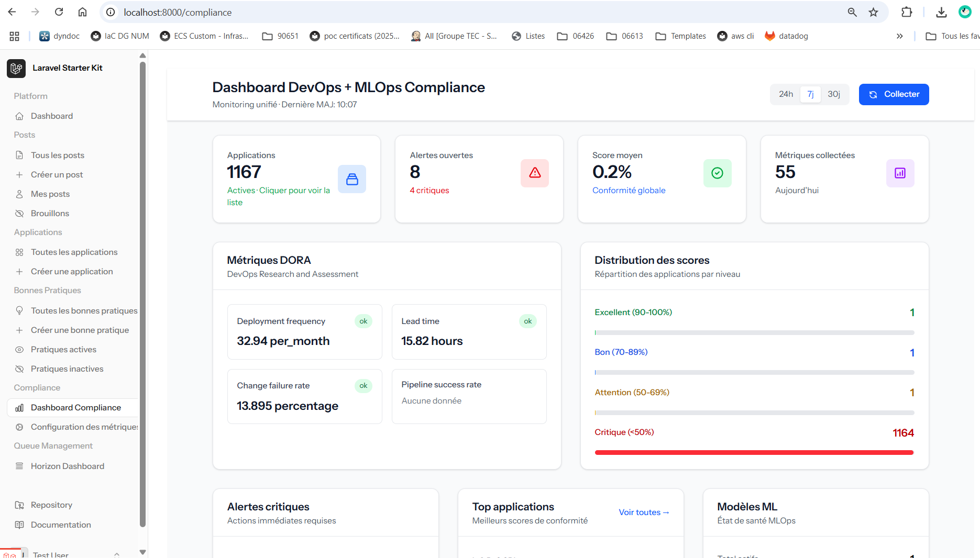Click the list icon beside Horizon Dashboard

pos(19,466)
